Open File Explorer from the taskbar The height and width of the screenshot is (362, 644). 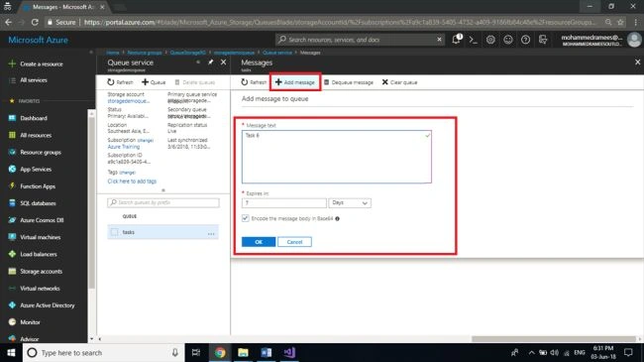click(x=243, y=352)
